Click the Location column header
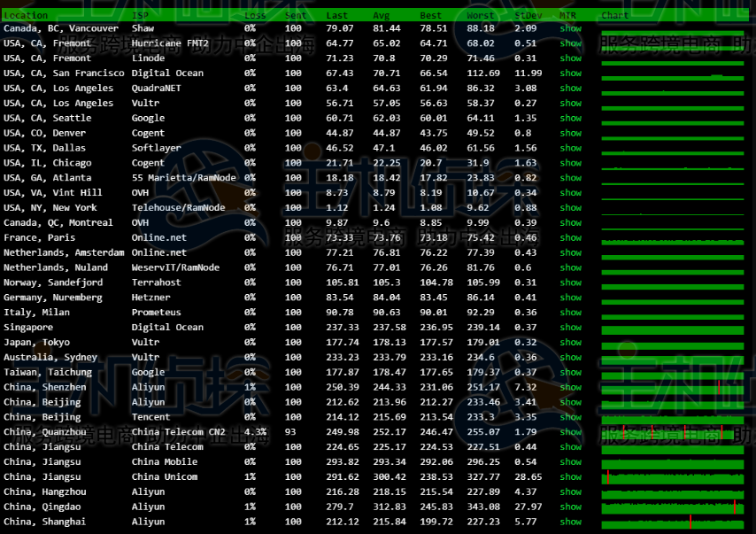The height and width of the screenshot is (534, 756). click(x=26, y=15)
